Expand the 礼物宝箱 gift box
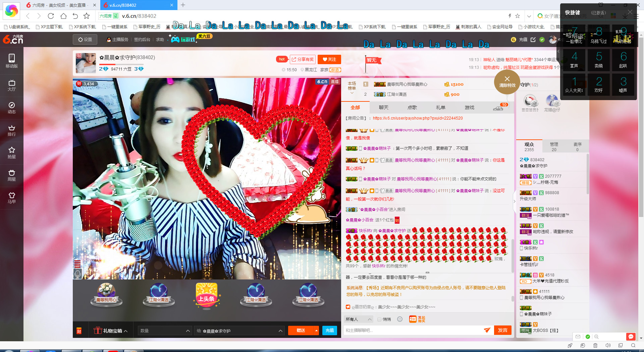This screenshot has width=644, height=352. pyautogui.click(x=110, y=331)
